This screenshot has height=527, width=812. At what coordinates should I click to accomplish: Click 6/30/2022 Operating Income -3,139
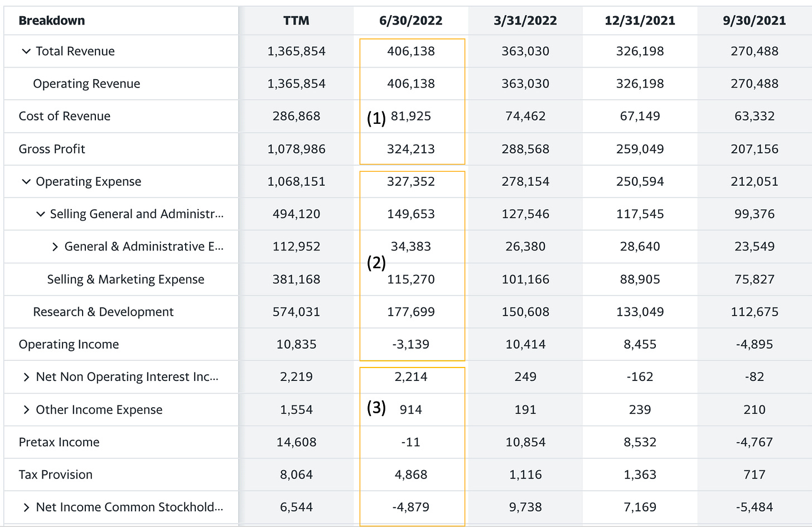[411, 345]
